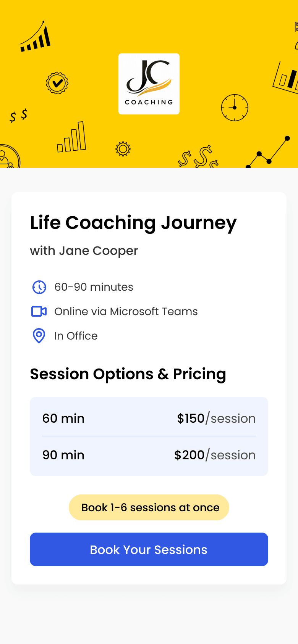298x644 pixels.
Task: Click the Online via Microsoft Teams text
Action: pyautogui.click(x=126, y=312)
